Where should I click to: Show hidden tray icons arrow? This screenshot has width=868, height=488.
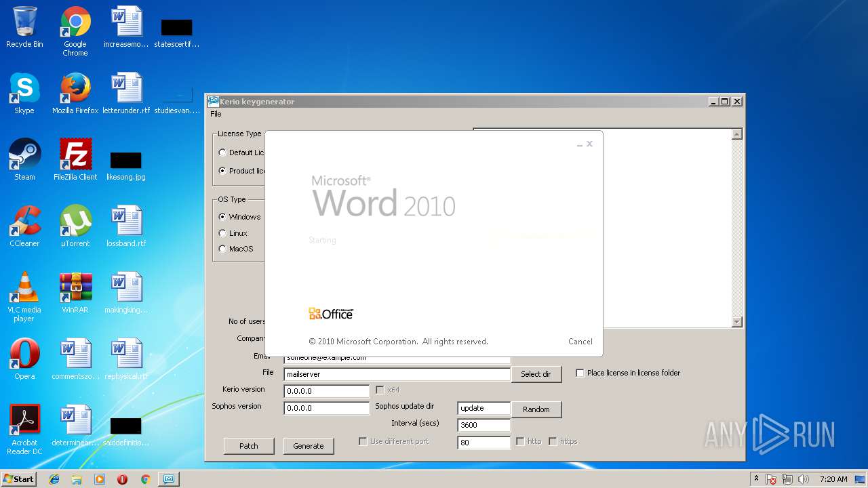(757, 479)
